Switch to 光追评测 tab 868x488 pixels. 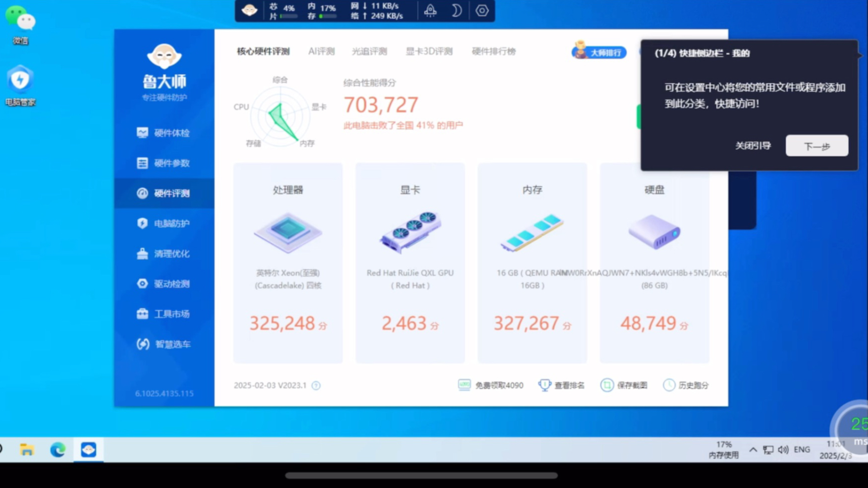[x=370, y=51]
